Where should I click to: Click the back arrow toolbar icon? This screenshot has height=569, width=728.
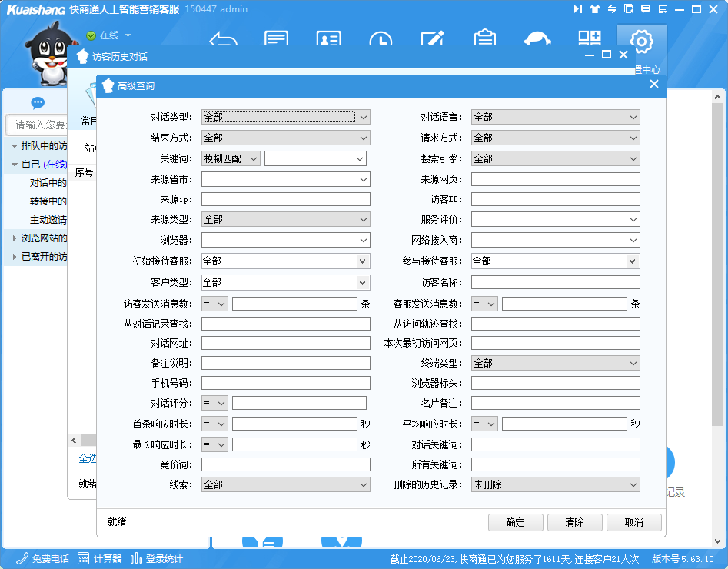tap(224, 40)
